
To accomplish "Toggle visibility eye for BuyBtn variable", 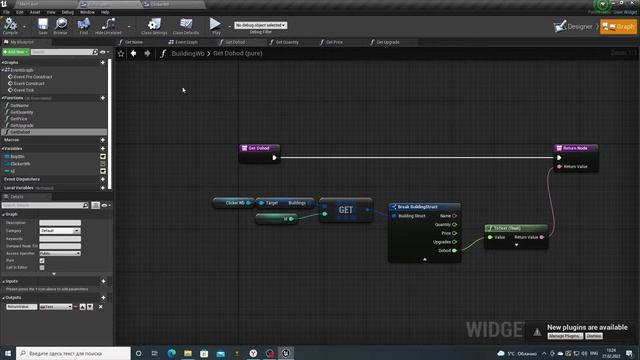I will coord(103,157).
